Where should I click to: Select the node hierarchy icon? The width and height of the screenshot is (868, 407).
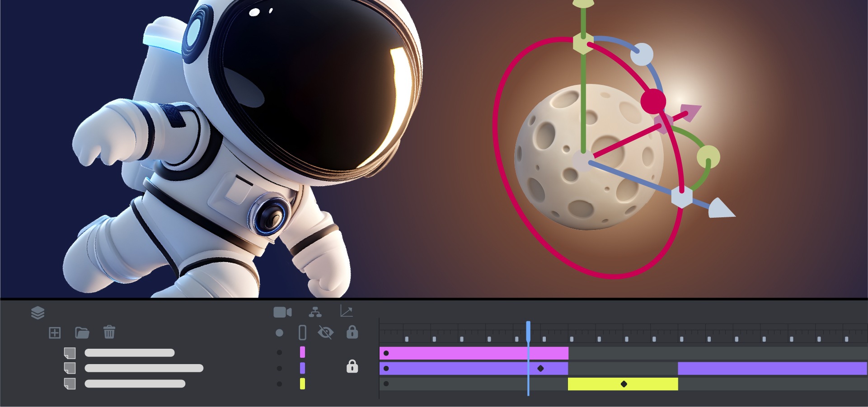pos(315,312)
